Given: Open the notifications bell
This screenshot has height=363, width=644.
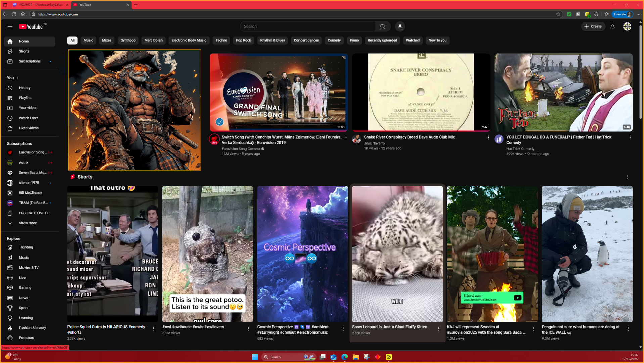Looking at the screenshot, I should click(x=612, y=26).
